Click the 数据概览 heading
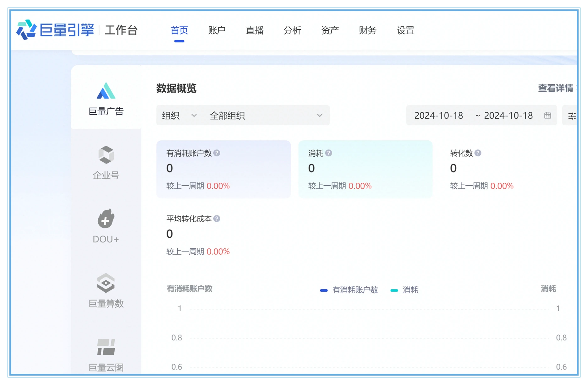 click(176, 88)
